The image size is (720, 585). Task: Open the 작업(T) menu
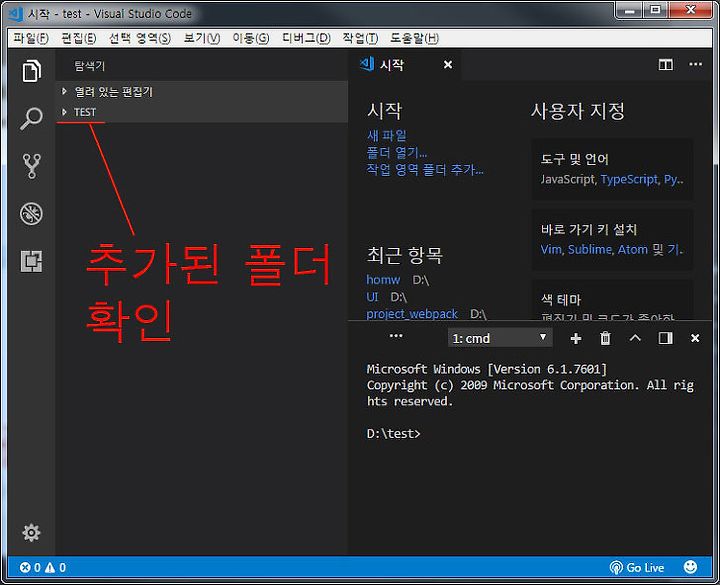pyautogui.click(x=360, y=38)
